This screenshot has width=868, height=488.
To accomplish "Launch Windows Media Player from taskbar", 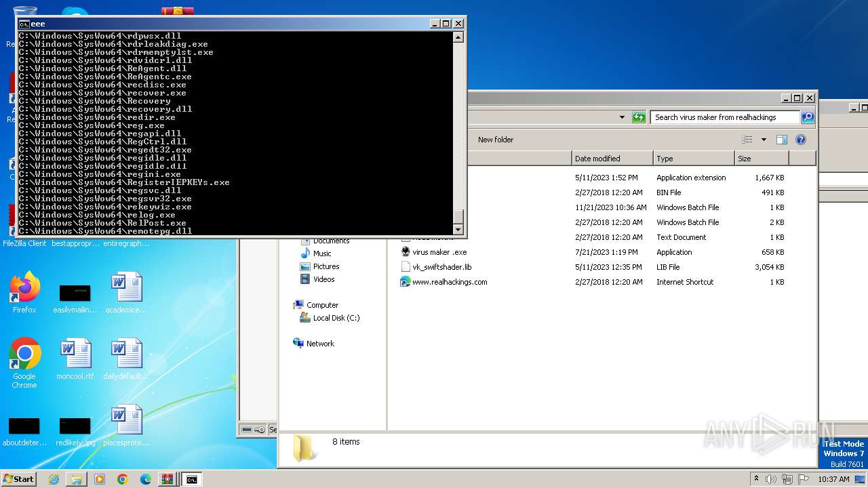I will point(100,479).
